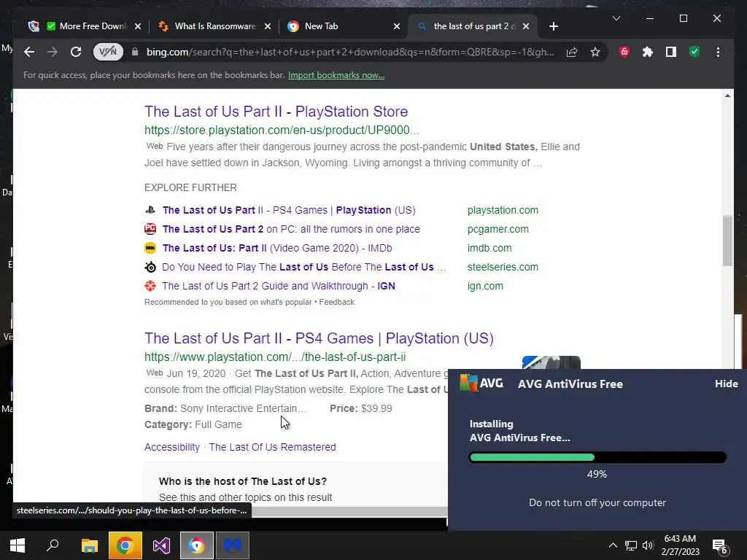Open The Last of Us Part II - PlayStation Store result
The height and width of the screenshot is (560, 747).
(276, 112)
